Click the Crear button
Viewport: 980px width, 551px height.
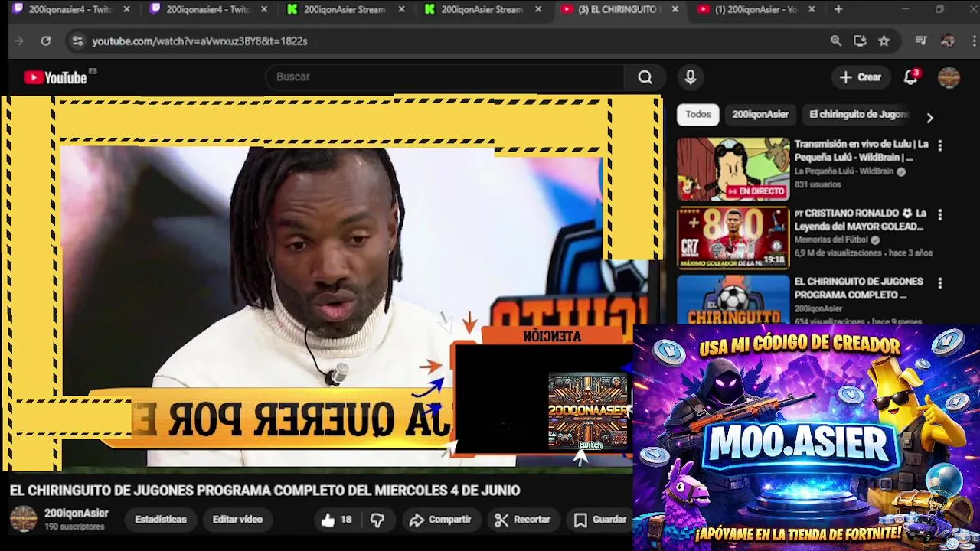point(861,77)
